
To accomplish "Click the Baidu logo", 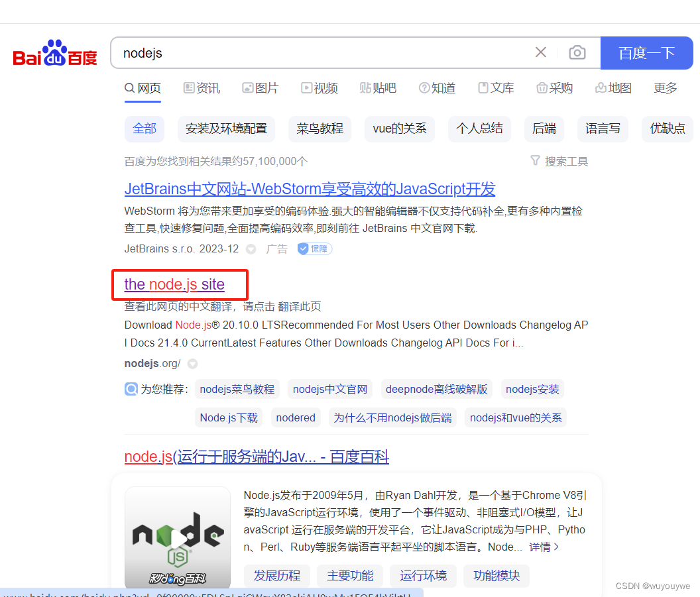I will [55, 53].
